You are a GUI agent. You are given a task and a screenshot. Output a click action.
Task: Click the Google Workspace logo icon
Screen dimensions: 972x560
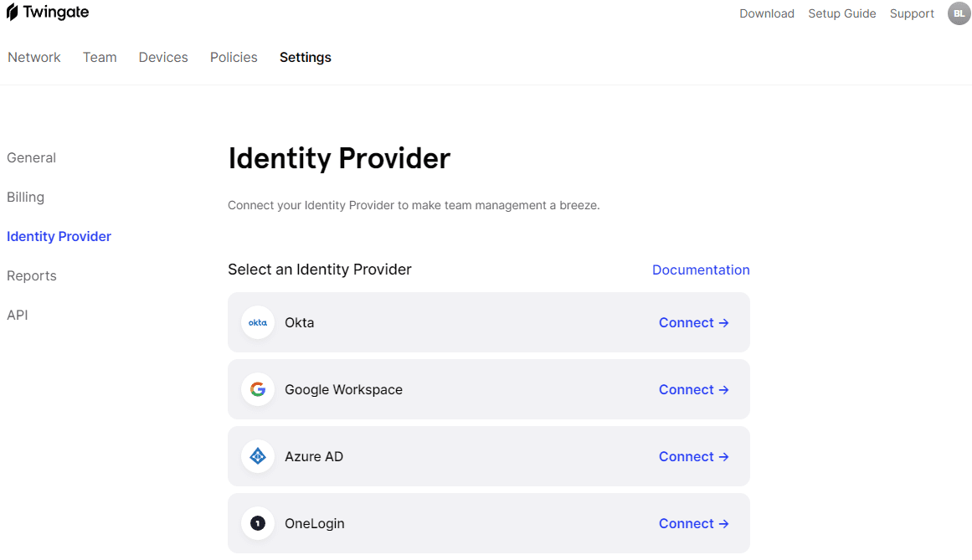click(x=258, y=389)
